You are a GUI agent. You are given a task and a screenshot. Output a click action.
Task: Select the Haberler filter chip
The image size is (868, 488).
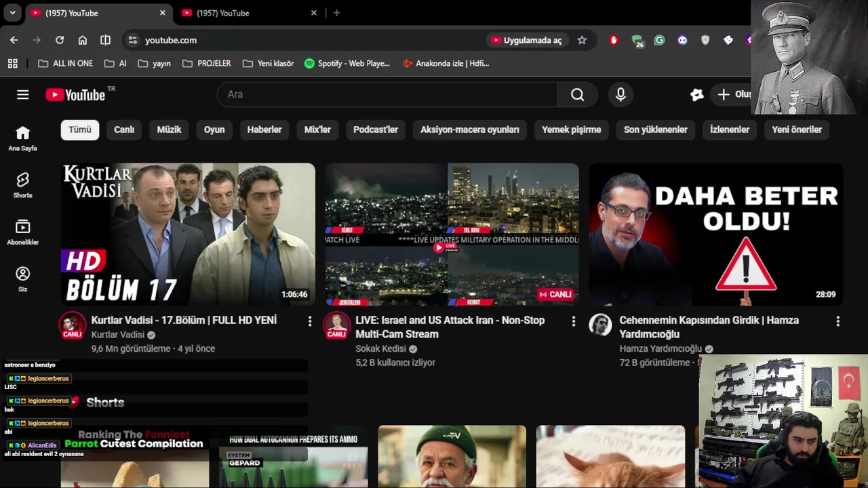(x=264, y=129)
